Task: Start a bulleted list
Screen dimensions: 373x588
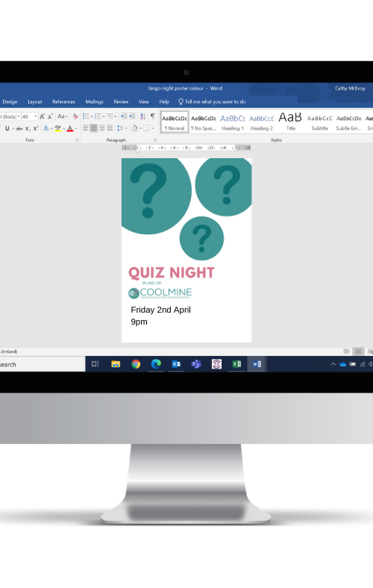Action: coord(86,116)
